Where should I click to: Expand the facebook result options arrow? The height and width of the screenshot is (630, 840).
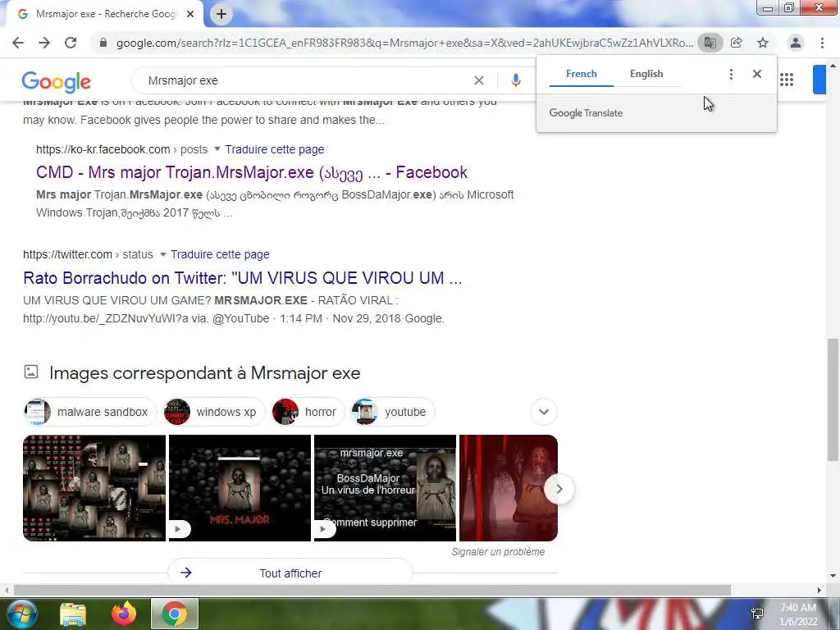tap(217, 149)
